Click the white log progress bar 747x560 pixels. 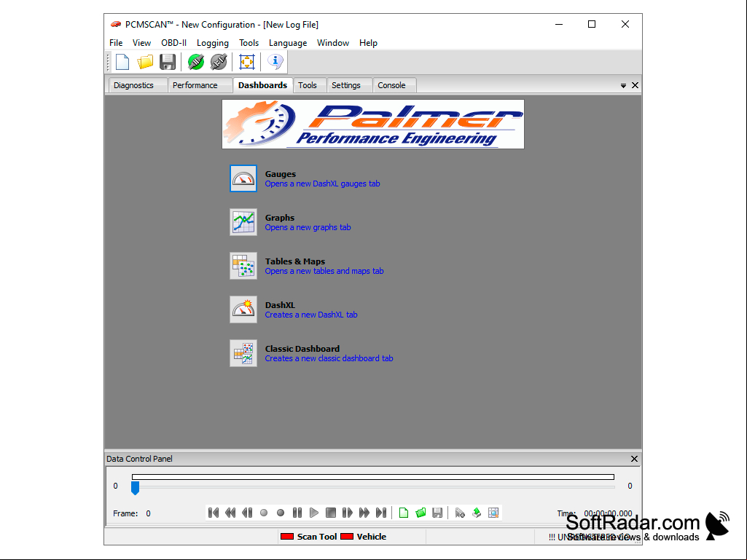click(373, 477)
